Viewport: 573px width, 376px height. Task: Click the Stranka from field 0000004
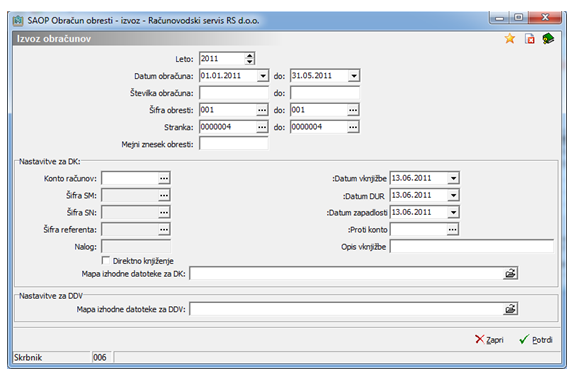pyautogui.click(x=228, y=127)
